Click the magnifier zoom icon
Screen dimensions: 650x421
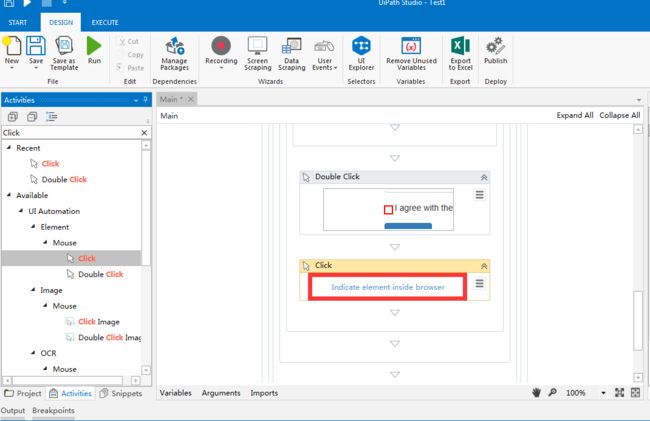552,392
